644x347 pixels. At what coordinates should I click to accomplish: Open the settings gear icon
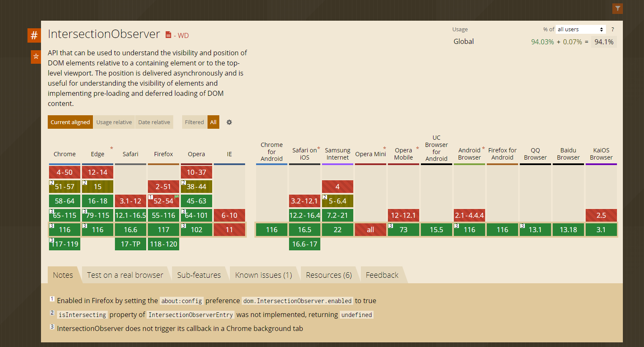click(229, 122)
